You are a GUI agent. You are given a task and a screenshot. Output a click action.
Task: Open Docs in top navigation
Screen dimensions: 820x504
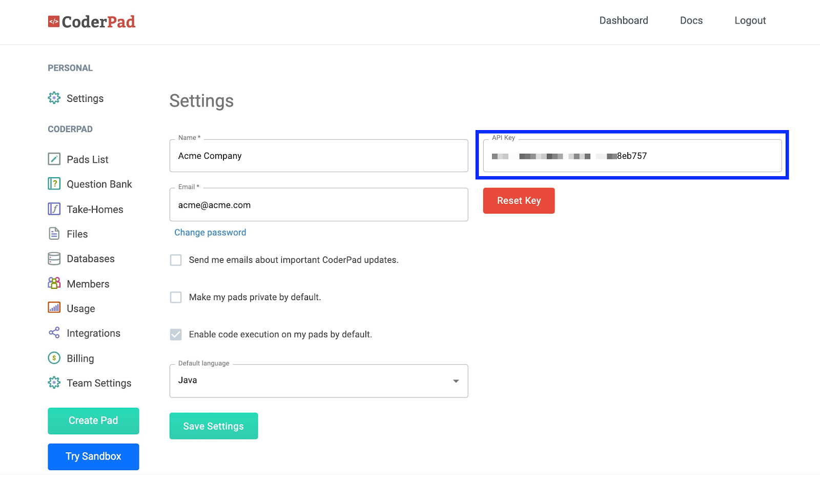[691, 20]
